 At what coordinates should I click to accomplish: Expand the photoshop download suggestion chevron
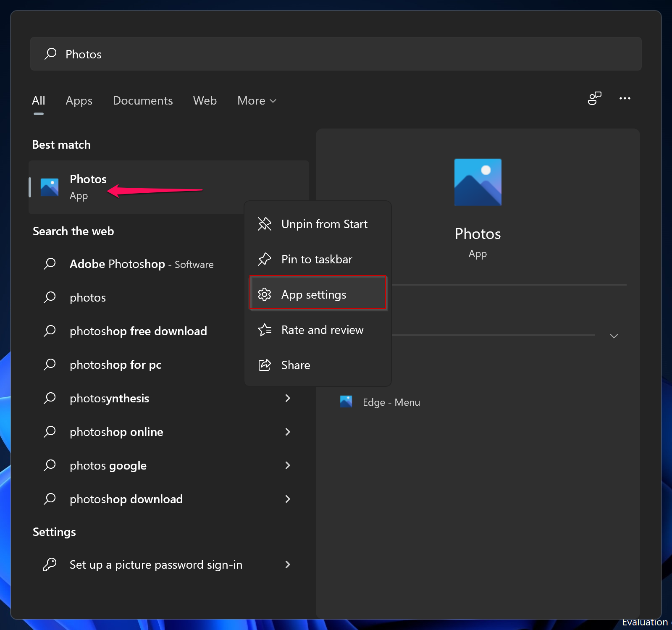288,499
